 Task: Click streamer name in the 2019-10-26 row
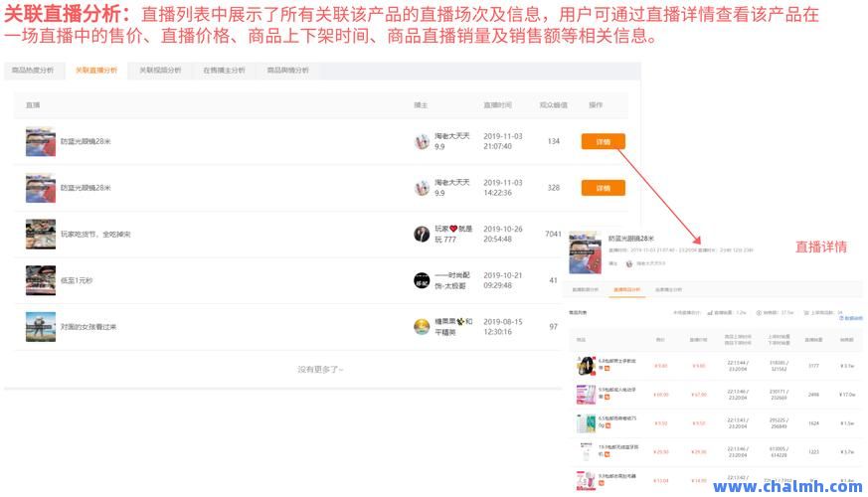click(x=452, y=235)
